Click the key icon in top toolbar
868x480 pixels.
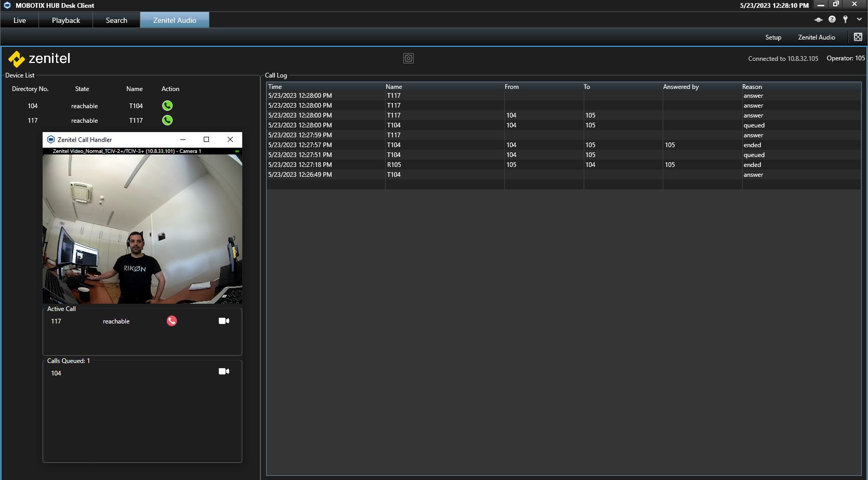(x=846, y=19)
